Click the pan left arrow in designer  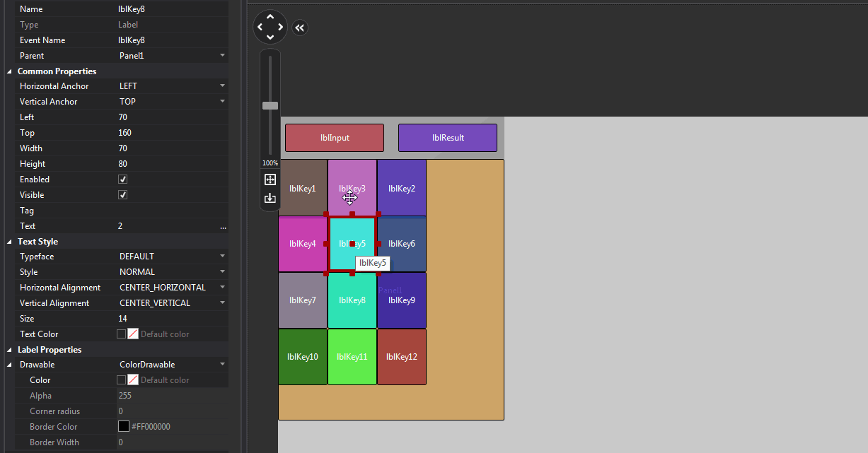[x=260, y=28]
